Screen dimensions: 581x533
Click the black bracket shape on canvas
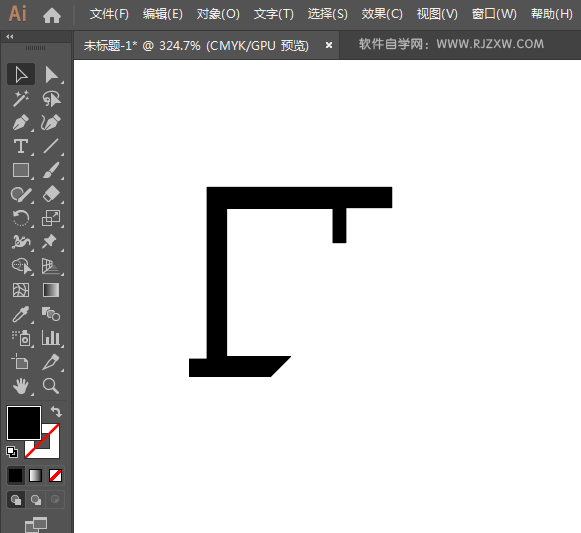click(x=217, y=282)
